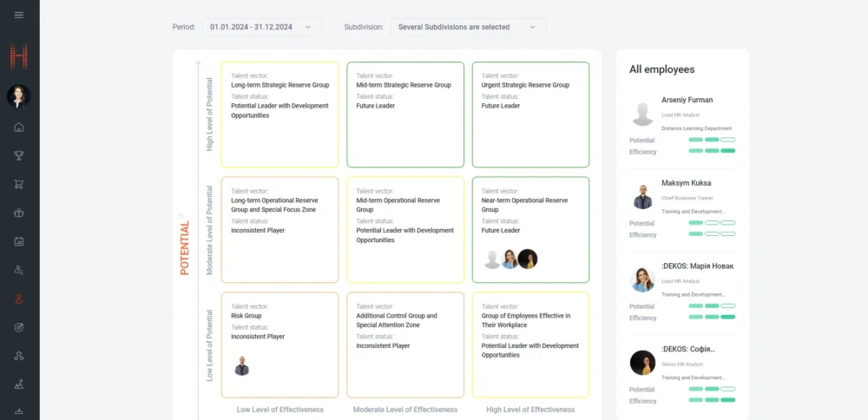Open the trophy achievements icon

click(x=19, y=156)
